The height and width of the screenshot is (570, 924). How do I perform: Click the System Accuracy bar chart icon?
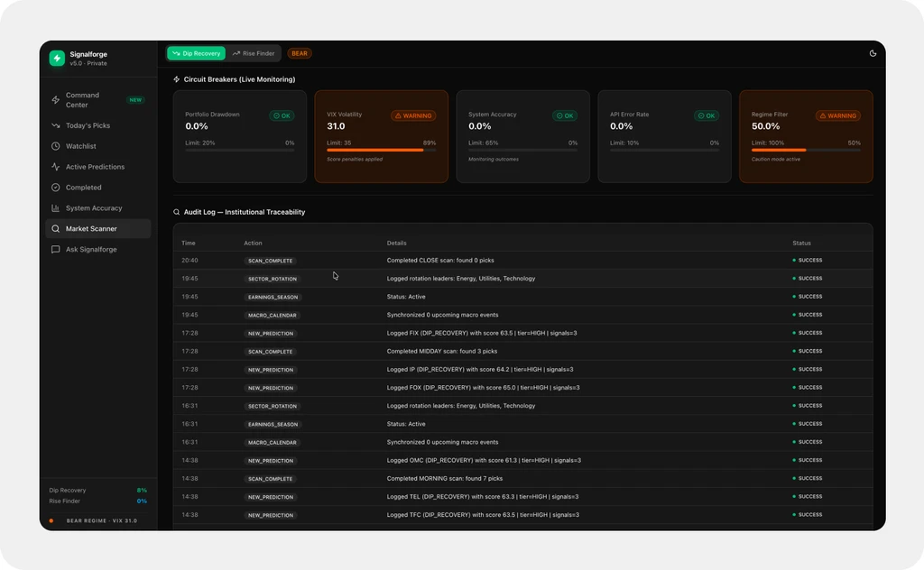click(55, 207)
